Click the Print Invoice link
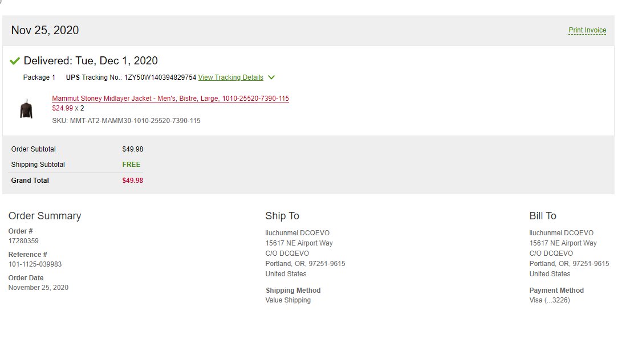 pos(587,30)
